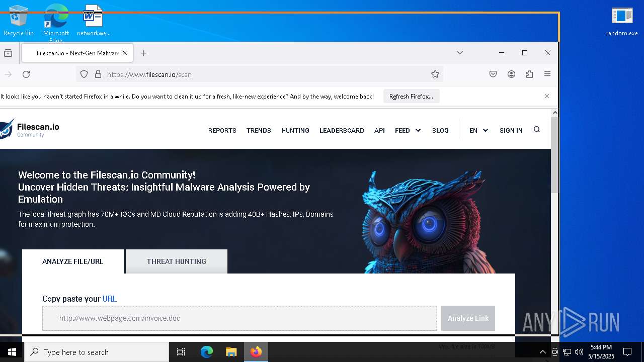
Task: Launch Edge from the taskbar
Action: pyautogui.click(x=207, y=352)
